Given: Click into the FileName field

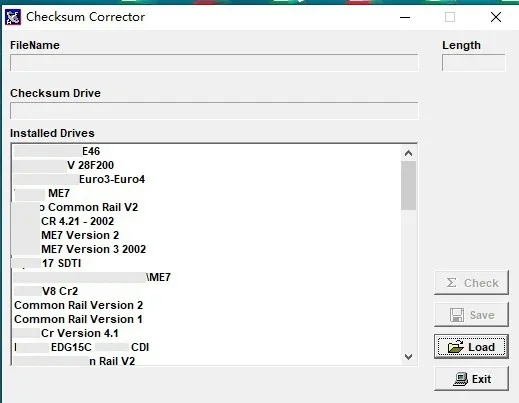Looking at the screenshot, I should click(x=214, y=63).
